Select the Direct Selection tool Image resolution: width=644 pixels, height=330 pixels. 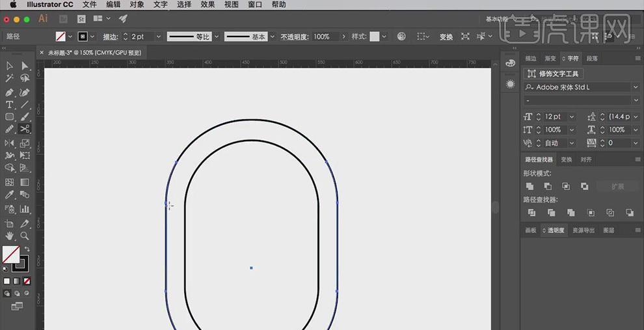coord(25,66)
